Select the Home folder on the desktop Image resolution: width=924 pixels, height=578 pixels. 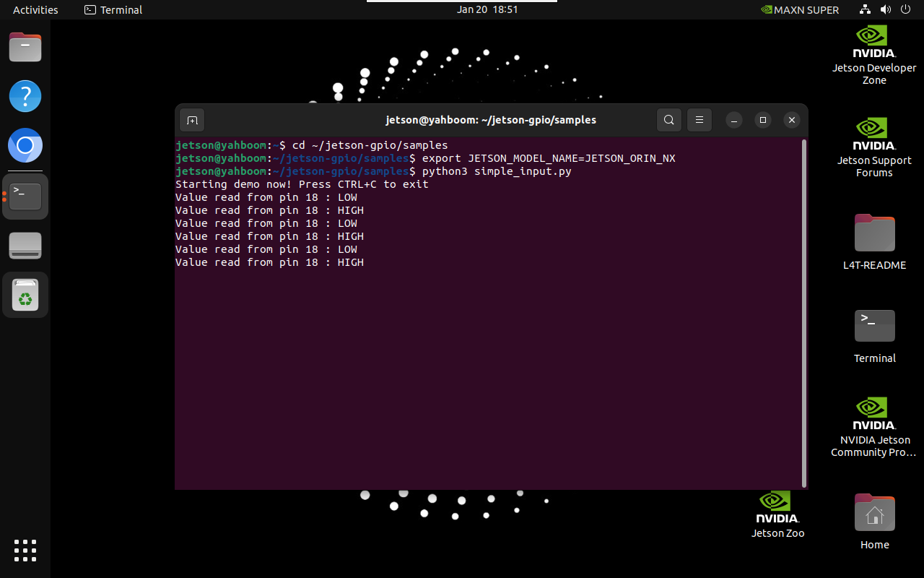pyautogui.click(x=874, y=522)
